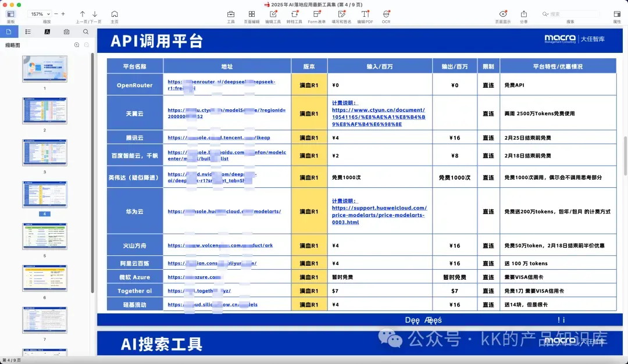Open the Together ai link
The image size is (628, 364).
coord(199,291)
